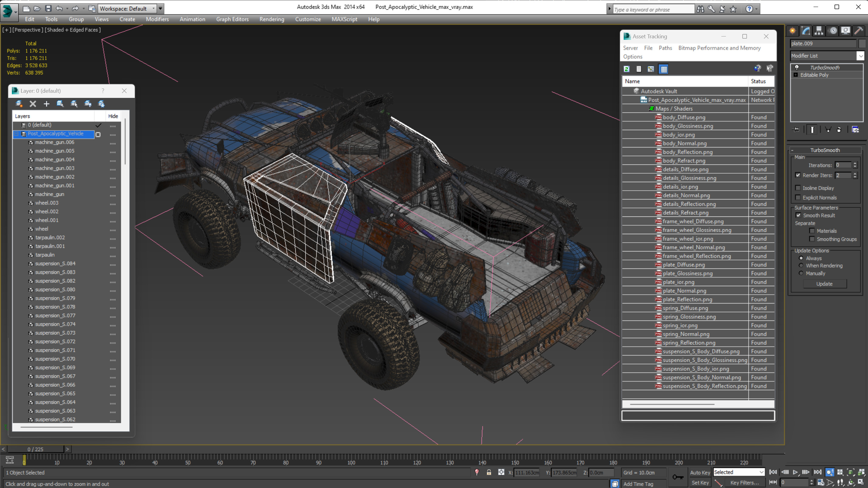Open the Create command panel tab

793,31
